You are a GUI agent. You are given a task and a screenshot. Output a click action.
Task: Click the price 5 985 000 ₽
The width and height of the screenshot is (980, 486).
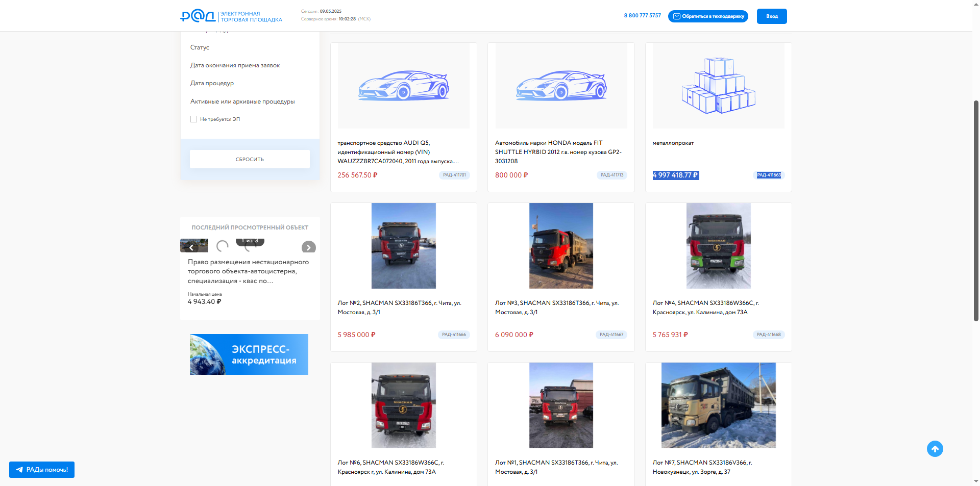point(356,335)
